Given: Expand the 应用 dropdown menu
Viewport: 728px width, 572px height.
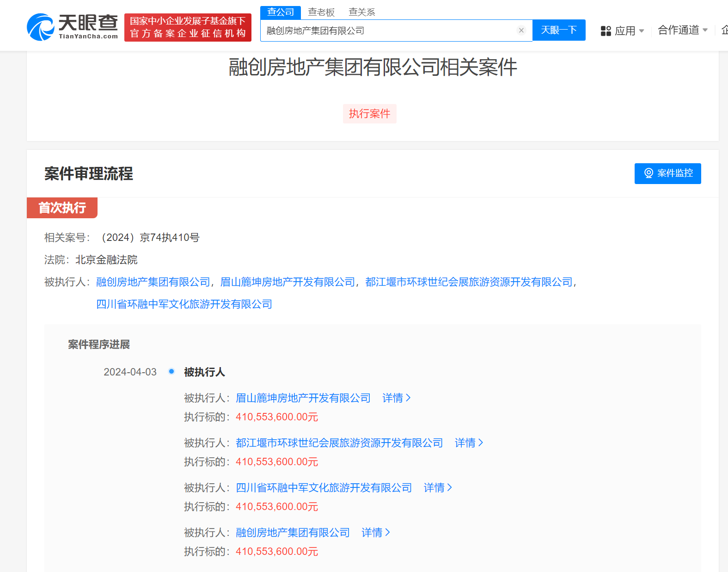Looking at the screenshot, I should [630, 31].
